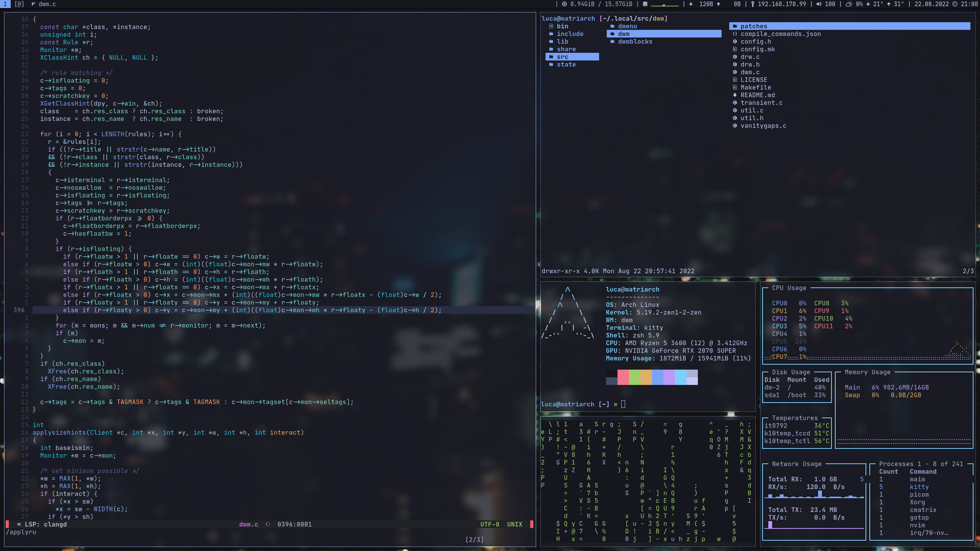Click the upload arrow icon before 0B
The image size is (980, 551).
[x=719, y=4]
